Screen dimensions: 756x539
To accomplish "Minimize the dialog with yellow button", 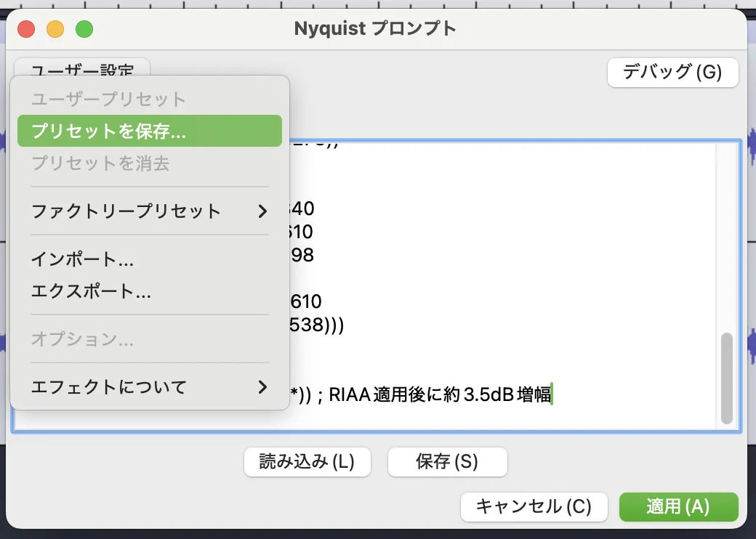I will [55, 29].
